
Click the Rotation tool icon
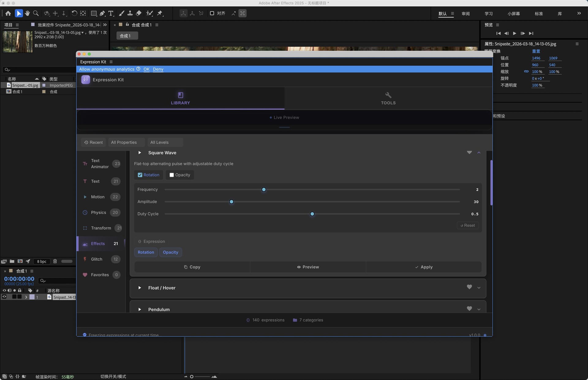coord(74,13)
